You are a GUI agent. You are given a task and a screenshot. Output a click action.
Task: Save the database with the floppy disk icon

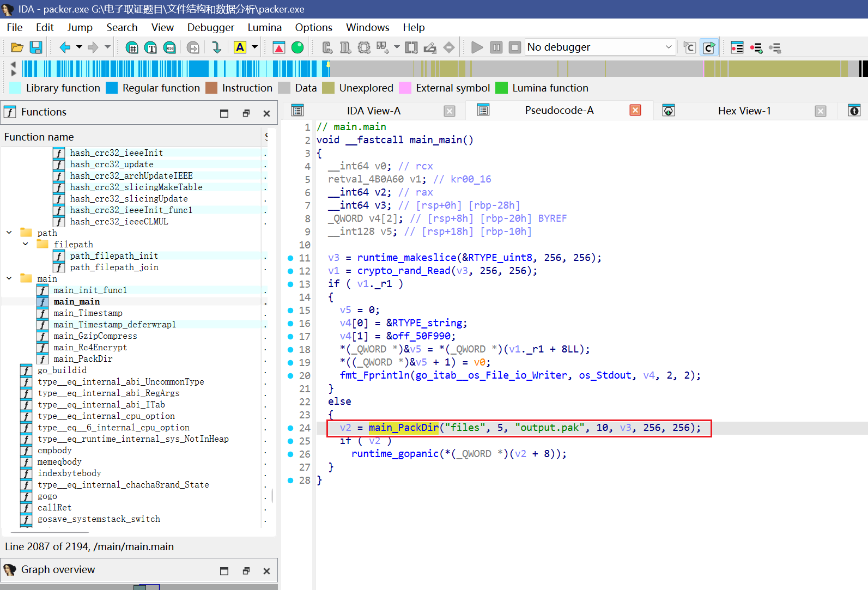tap(36, 47)
